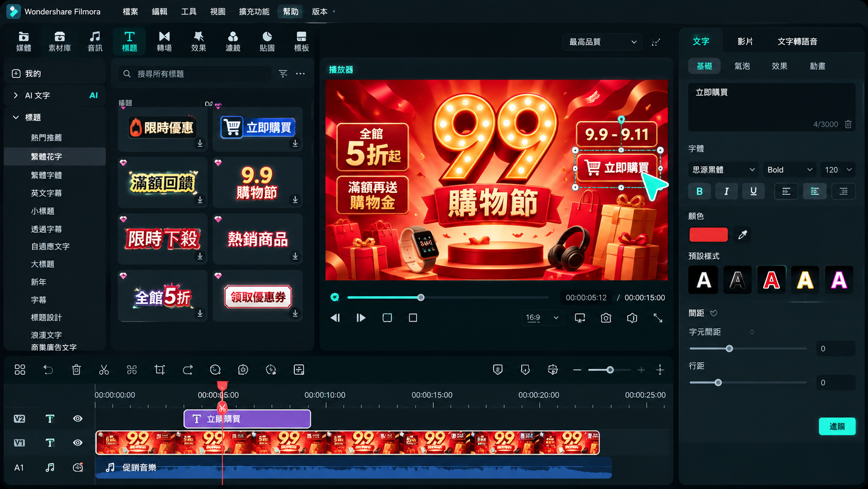The image size is (868, 489).
Task: Open the 轉場 transitions panel
Action: pos(164,41)
